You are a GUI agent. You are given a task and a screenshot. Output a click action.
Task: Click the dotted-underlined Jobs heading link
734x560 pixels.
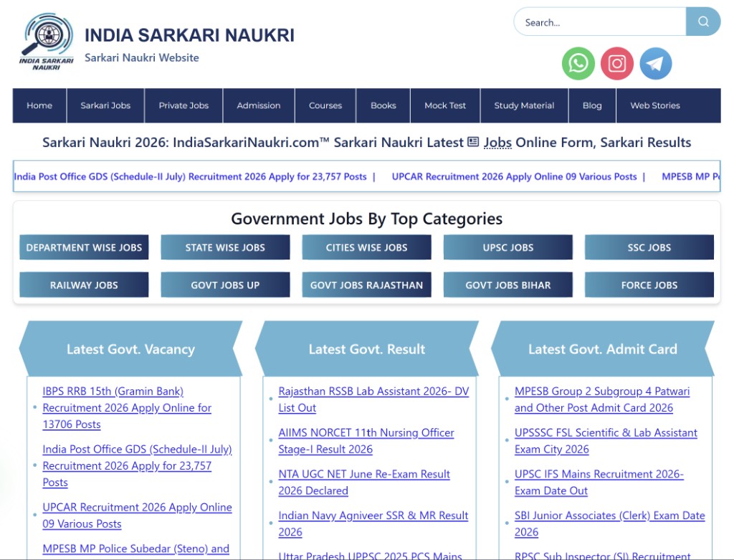point(497,143)
